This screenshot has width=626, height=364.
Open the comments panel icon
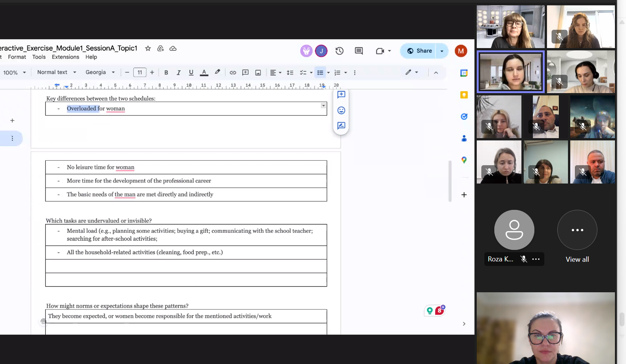pos(358,51)
